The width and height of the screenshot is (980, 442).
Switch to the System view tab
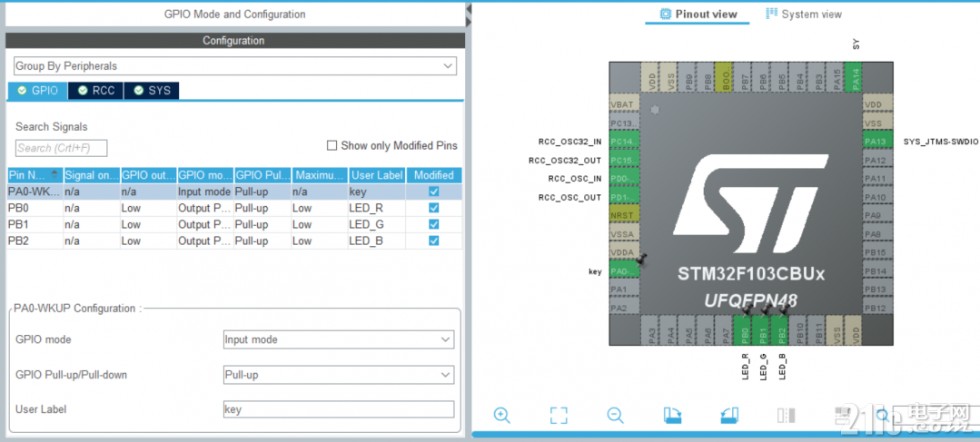803,14
